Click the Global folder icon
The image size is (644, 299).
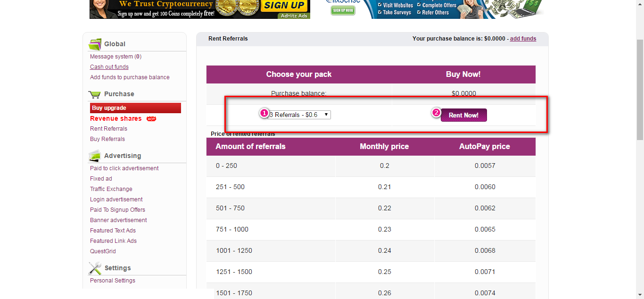(x=95, y=44)
